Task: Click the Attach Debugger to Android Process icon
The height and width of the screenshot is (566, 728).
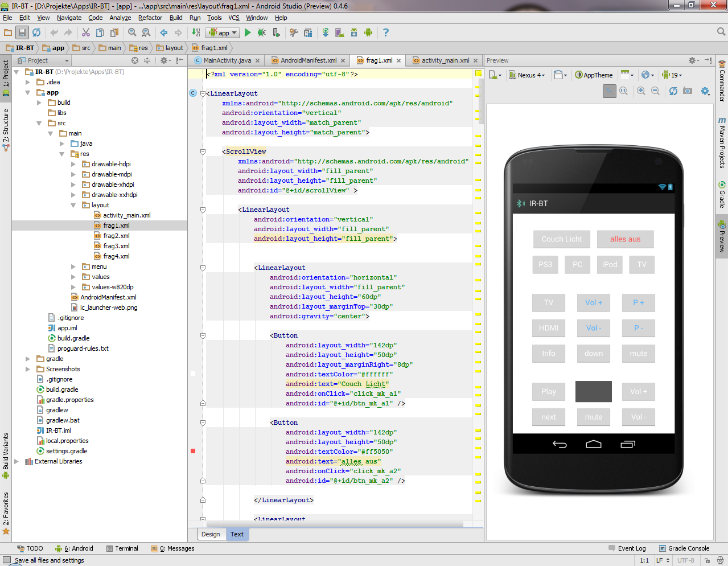Action: (276, 32)
